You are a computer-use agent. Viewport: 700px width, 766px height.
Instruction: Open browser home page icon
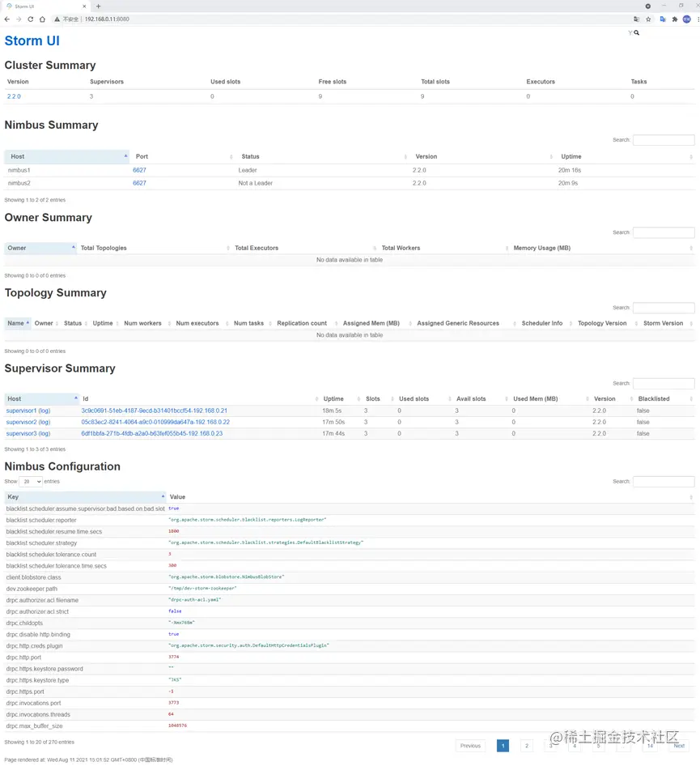(42, 19)
